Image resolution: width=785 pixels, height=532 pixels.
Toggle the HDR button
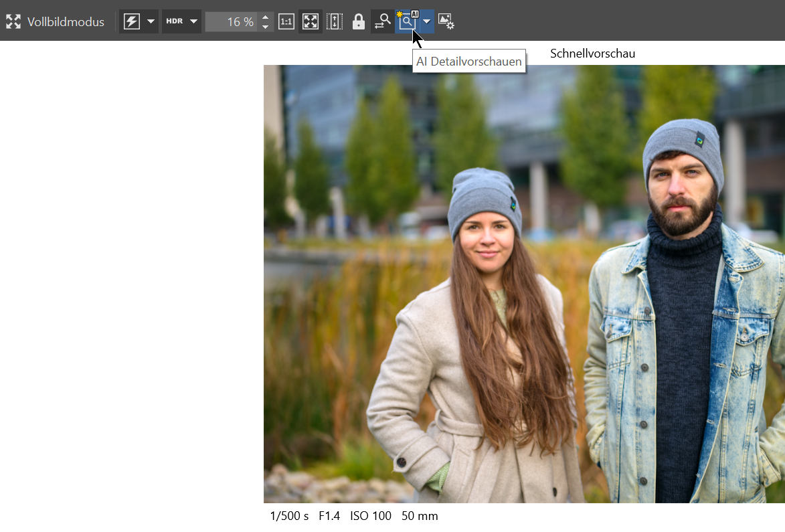[174, 21]
